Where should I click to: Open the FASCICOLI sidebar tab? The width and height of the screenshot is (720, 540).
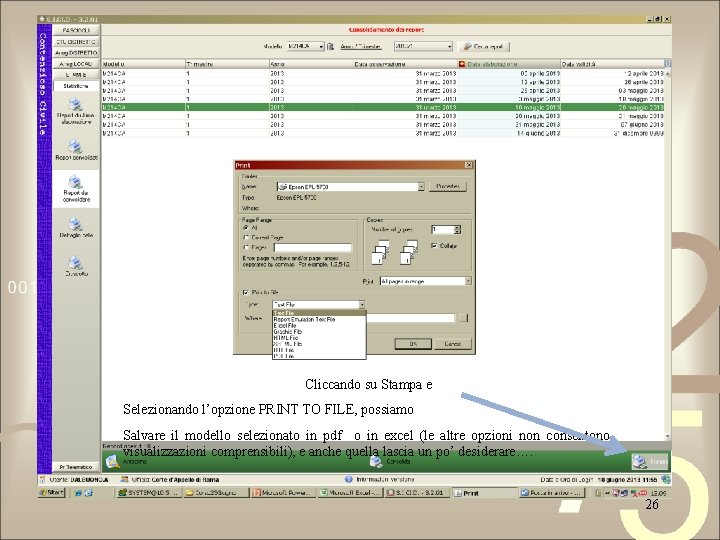(76, 30)
